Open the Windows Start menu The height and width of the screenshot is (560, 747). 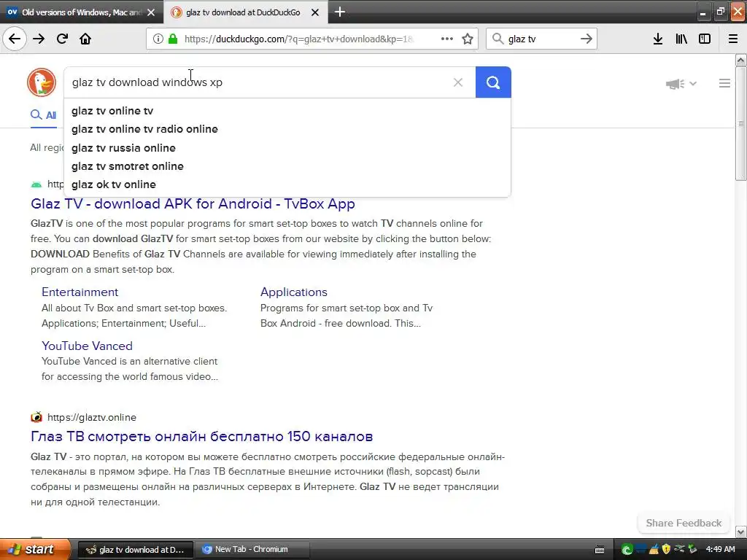35,550
